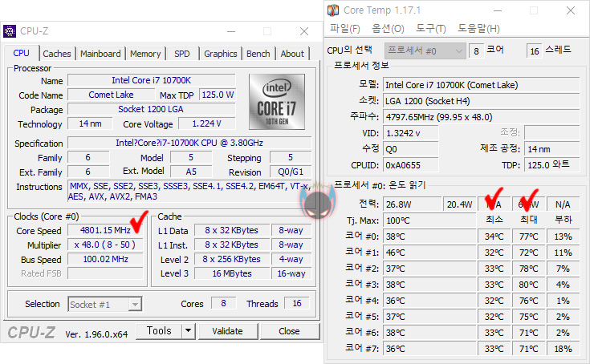The width and height of the screenshot is (590, 364).
Task: Click the Specification field in CPU-Z
Action: [189, 144]
